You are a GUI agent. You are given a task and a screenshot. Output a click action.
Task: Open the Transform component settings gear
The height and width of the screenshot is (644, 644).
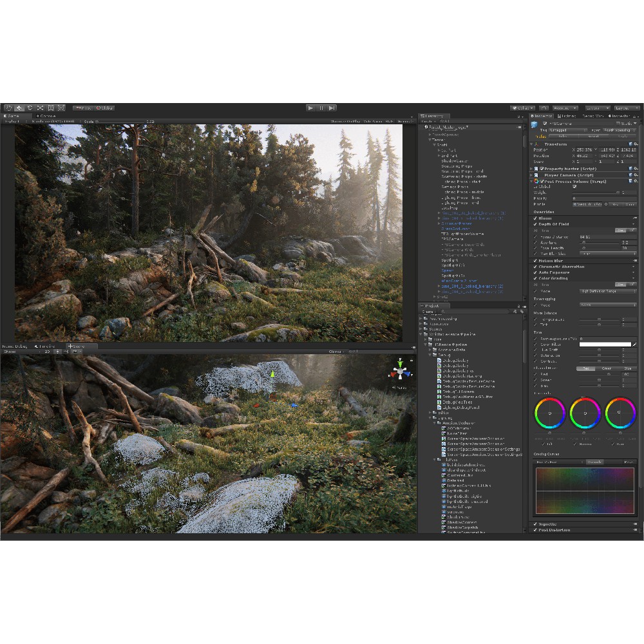pyautogui.click(x=636, y=144)
